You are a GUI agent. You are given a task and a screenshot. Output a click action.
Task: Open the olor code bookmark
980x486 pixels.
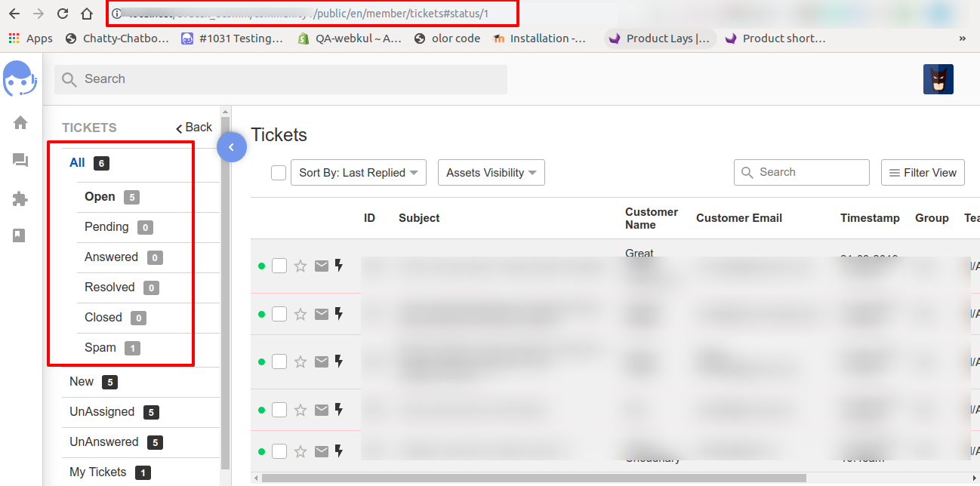point(447,38)
